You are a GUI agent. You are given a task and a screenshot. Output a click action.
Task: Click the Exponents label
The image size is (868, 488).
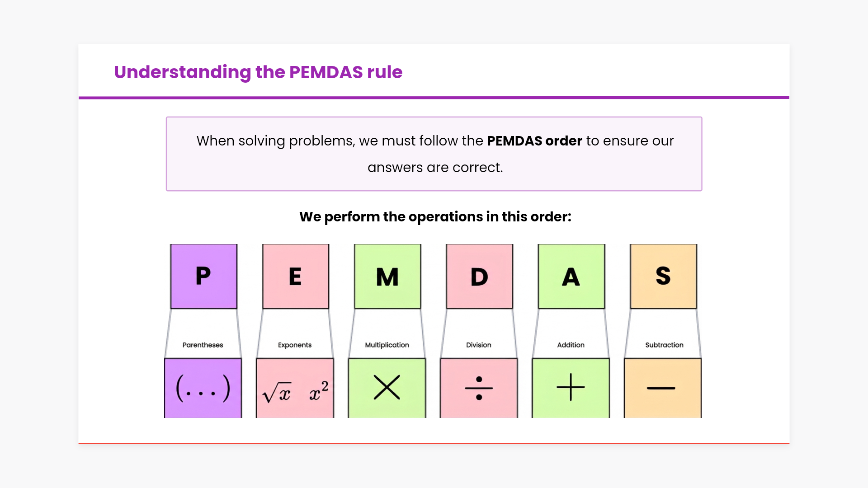295,345
